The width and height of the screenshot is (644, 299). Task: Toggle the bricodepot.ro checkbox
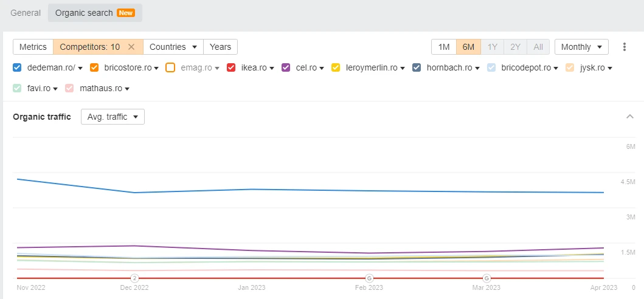[491, 68]
